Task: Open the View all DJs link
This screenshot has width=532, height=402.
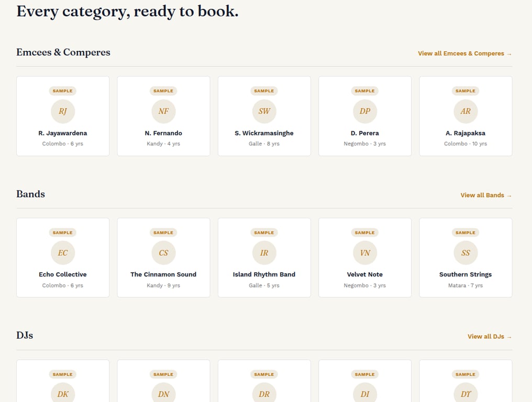Action: [489, 337]
